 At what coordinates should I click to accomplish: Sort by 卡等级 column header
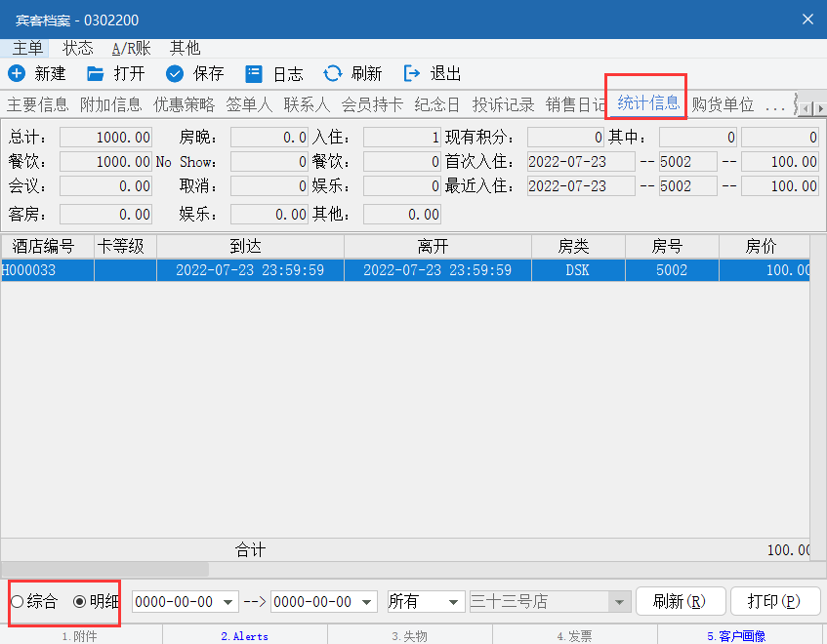[x=126, y=246]
